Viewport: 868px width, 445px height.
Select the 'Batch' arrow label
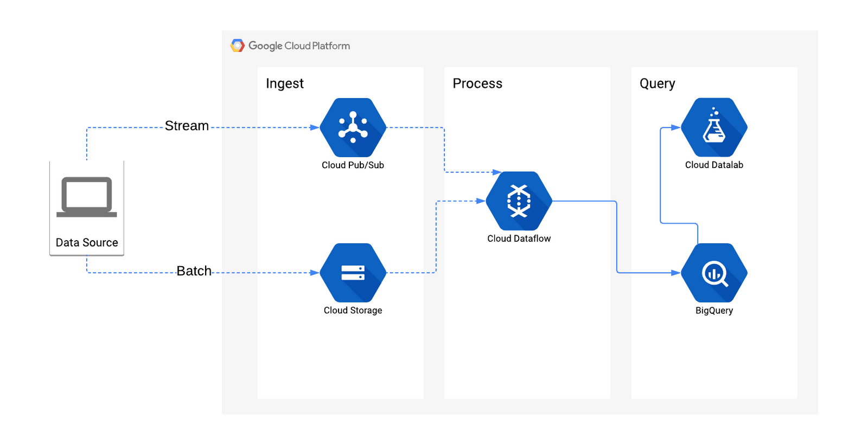click(x=194, y=271)
